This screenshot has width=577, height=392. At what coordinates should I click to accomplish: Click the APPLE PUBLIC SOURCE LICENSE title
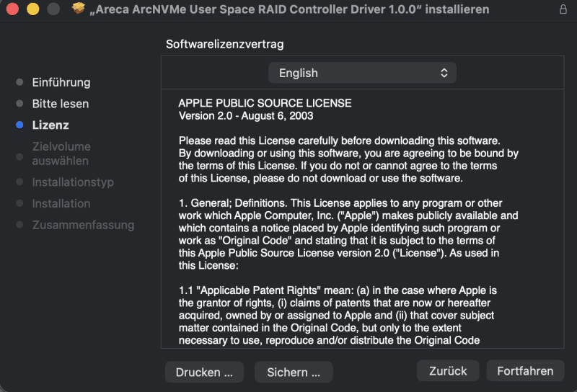[265, 103]
